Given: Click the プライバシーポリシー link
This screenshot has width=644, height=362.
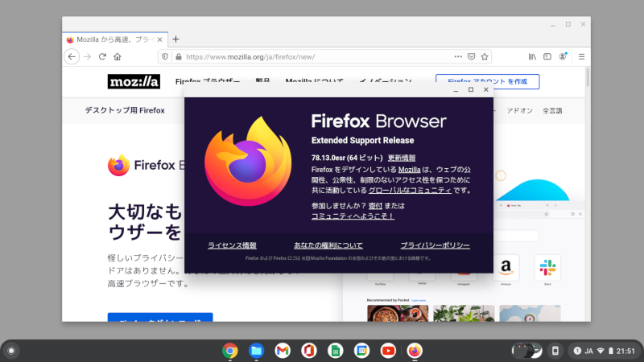Looking at the screenshot, I should [x=435, y=245].
